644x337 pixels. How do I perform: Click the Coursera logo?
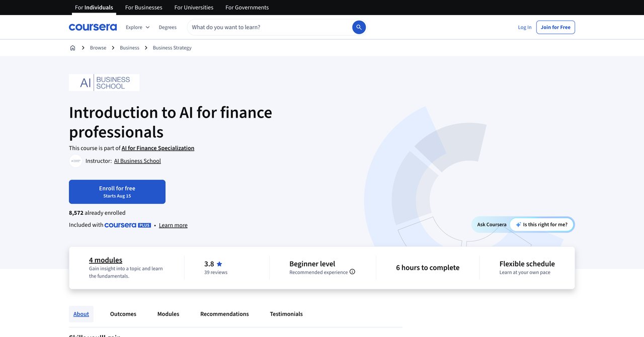(x=93, y=27)
